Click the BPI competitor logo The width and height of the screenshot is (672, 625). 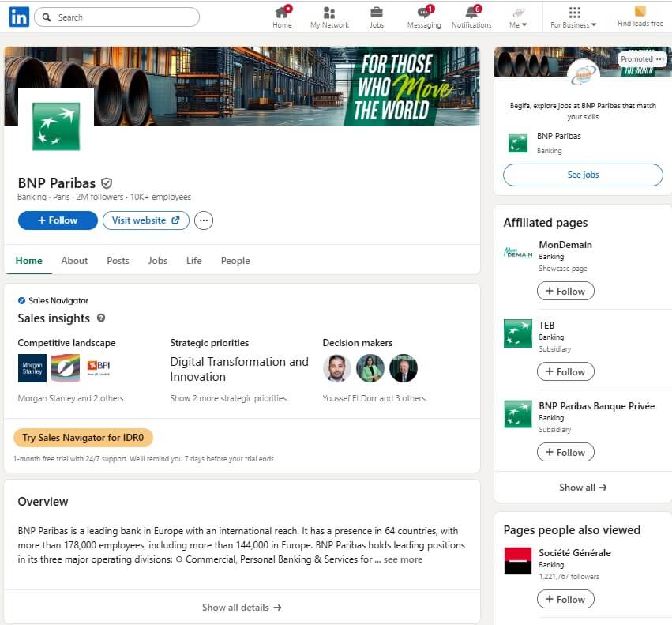click(99, 368)
